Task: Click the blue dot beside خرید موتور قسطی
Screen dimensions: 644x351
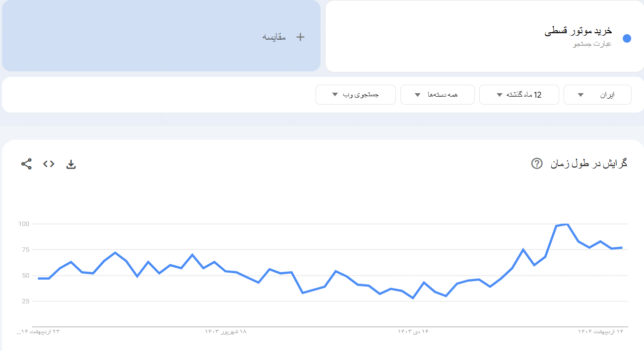Action: pyautogui.click(x=627, y=38)
